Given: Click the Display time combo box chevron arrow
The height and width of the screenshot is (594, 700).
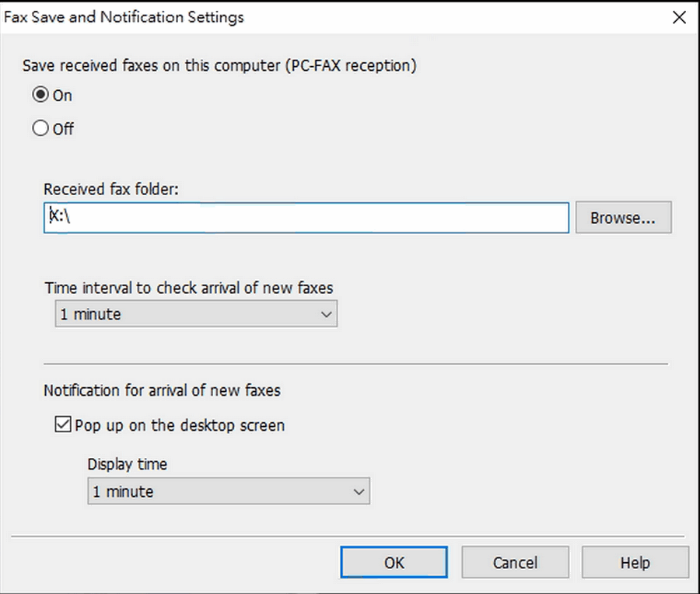Looking at the screenshot, I should click(359, 491).
